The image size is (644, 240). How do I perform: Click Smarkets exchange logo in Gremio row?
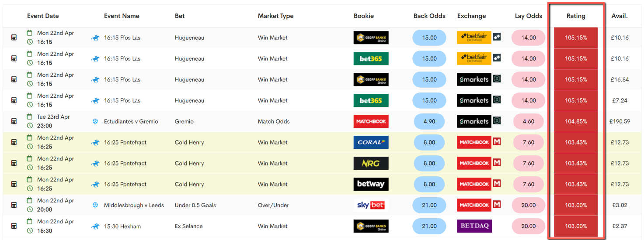coord(474,121)
